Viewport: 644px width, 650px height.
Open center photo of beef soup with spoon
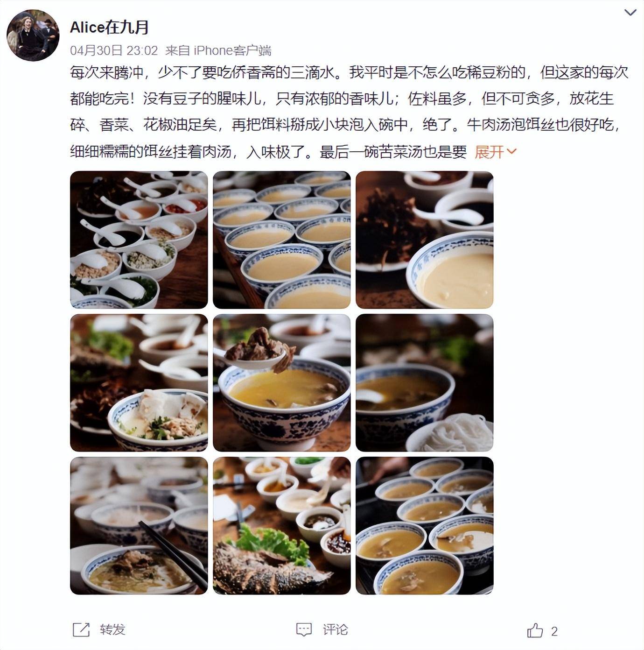click(282, 383)
